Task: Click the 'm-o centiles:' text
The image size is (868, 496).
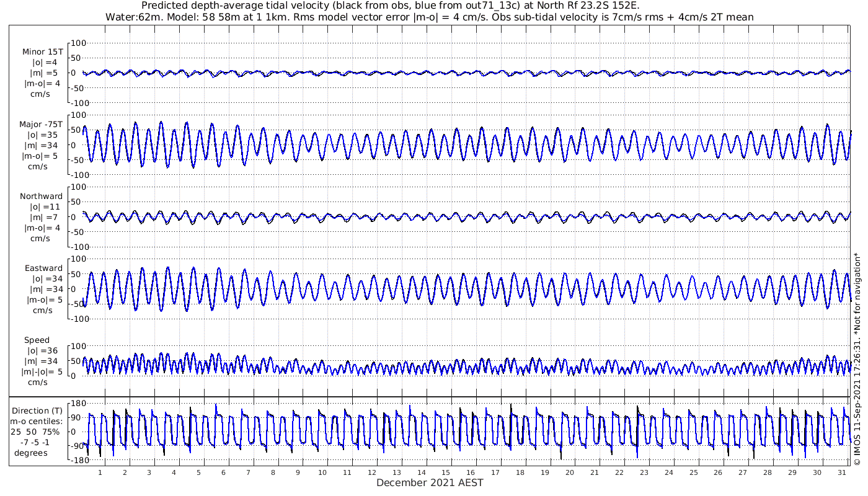Action: tap(37, 421)
